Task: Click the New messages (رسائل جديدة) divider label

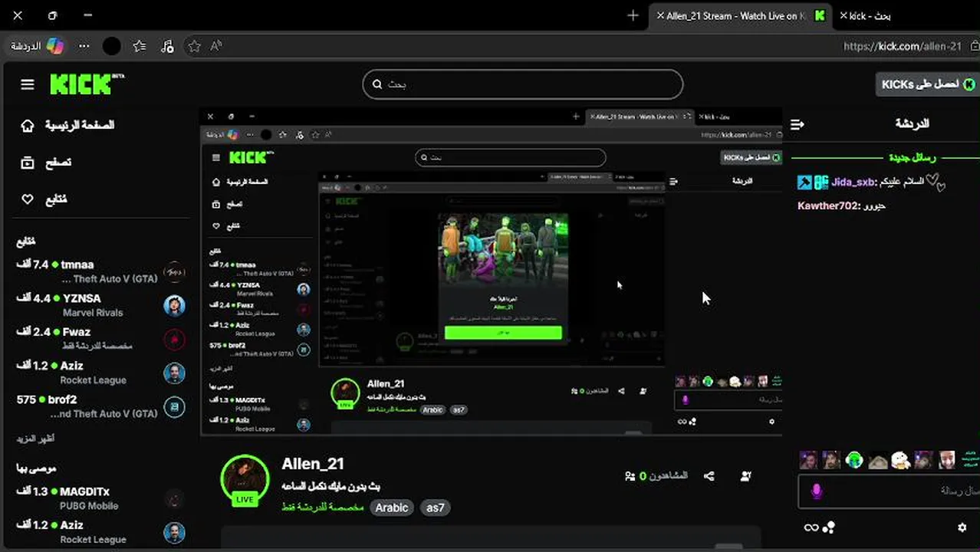Action: [x=913, y=157]
